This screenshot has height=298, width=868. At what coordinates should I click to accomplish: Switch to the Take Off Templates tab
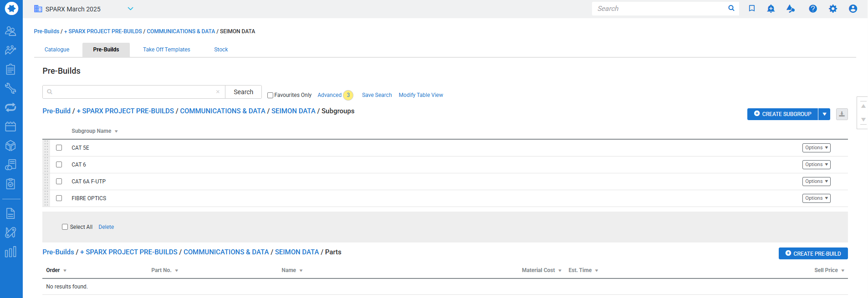[167, 50]
